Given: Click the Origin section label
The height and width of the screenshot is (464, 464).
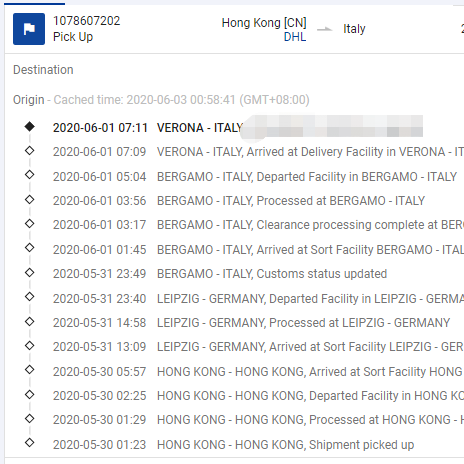Looking at the screenshot, I should click(29, 100).
